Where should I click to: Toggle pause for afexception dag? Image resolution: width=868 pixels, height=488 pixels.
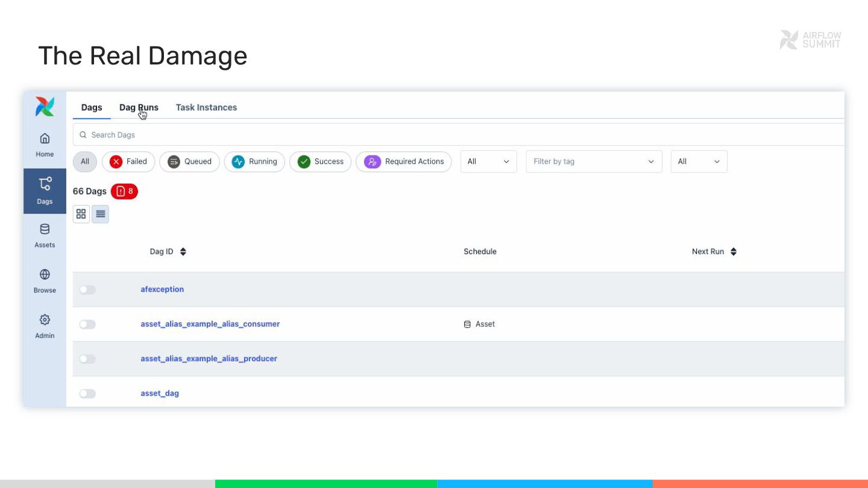(x=87, y=290)
